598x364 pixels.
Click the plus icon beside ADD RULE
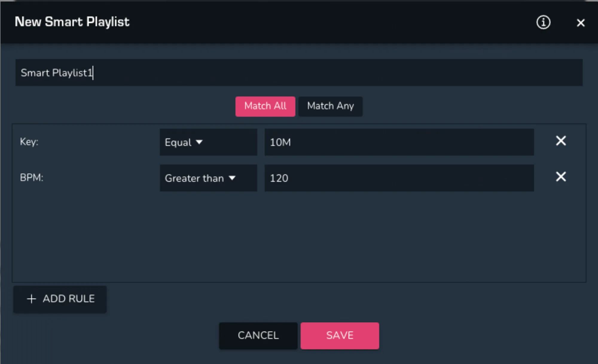click(x=31, y=299)
